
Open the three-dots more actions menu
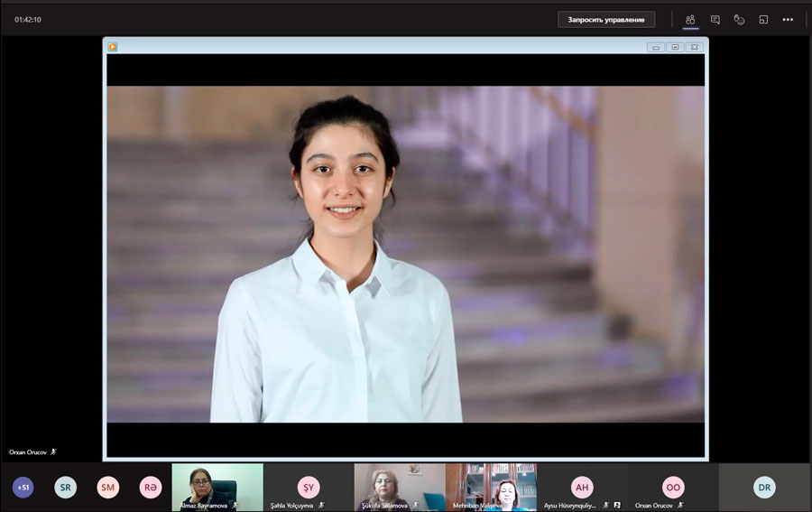(788, 20)
